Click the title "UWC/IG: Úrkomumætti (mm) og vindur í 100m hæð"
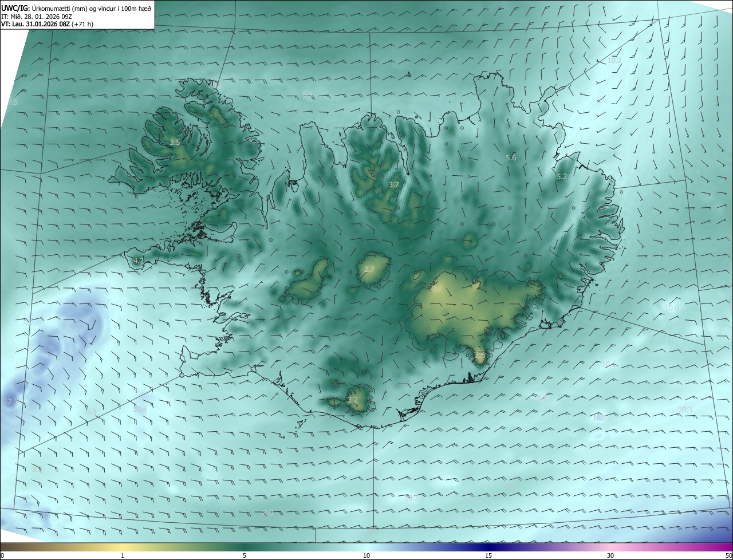Viewport: 733px width, 560px height. coord(77,8)
